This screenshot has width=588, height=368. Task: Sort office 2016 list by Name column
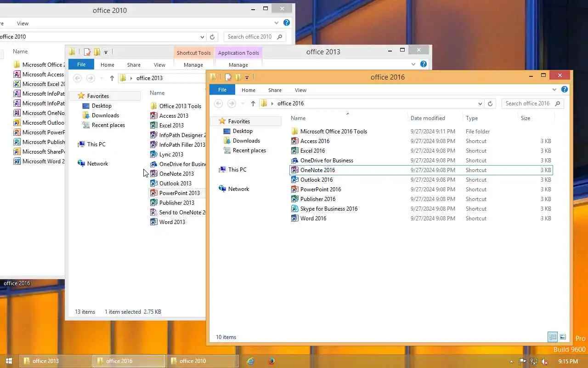[x=348, y=118]
